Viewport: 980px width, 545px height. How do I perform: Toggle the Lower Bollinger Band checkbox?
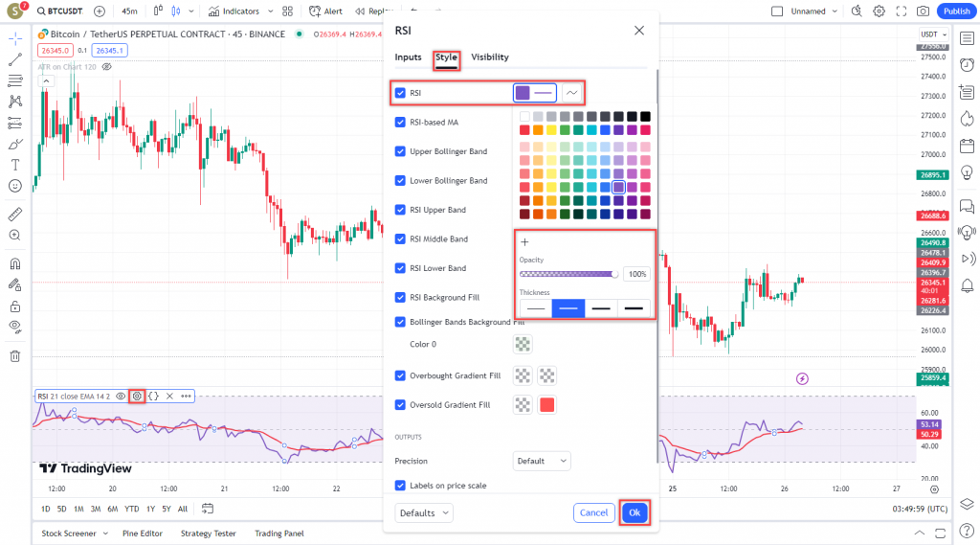(x=400, y=180)
